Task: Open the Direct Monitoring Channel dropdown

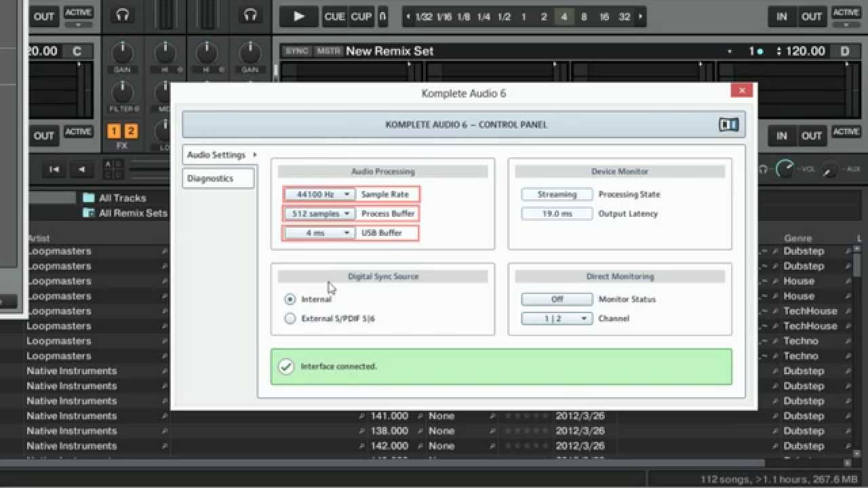Action: click(557, 318)
